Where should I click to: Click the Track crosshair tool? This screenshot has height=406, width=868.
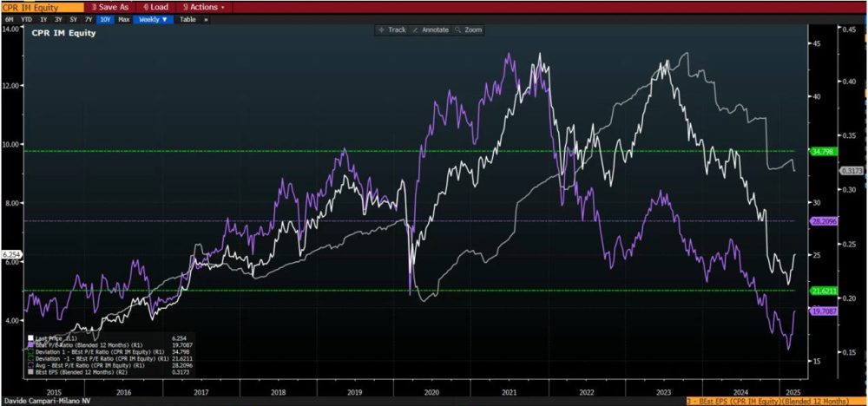391,29
